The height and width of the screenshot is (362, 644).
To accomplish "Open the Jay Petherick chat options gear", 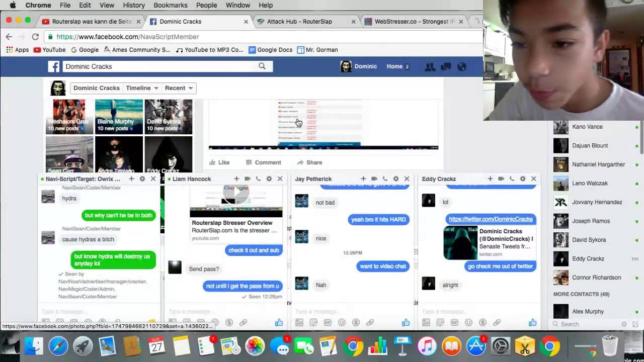I will (396, 178).
